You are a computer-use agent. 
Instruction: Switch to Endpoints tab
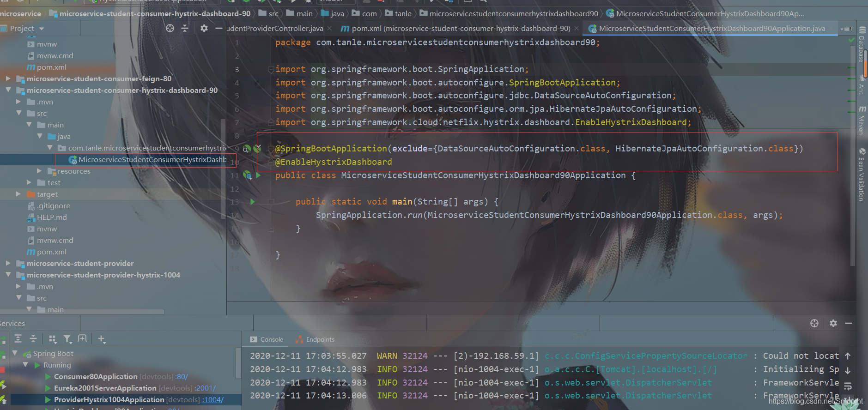tap(315, 339)
